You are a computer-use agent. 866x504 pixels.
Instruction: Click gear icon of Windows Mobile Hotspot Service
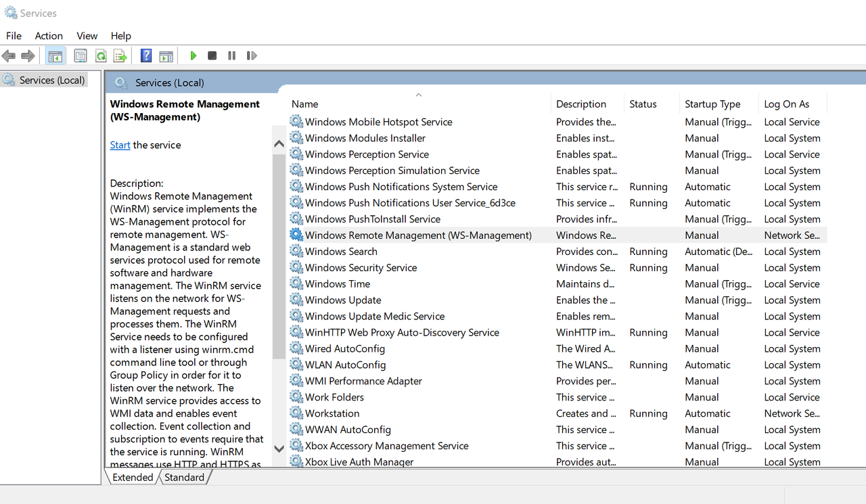click(x=296, y=122)
